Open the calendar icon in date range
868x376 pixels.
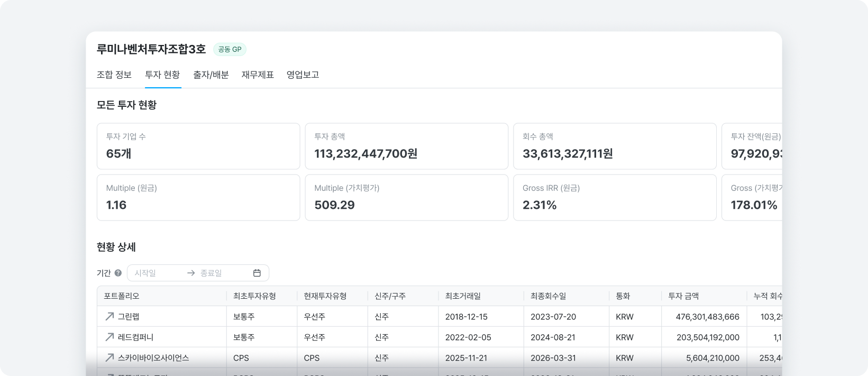click(x=257, y=273)
